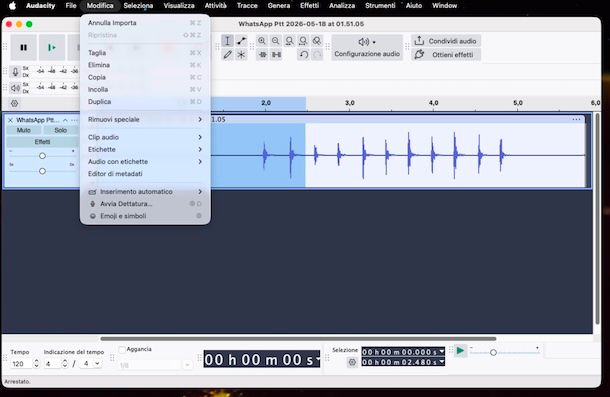Select the Multi-tool asterisk icon
This screenshot has width=610, height=397.
coord(241,54)
